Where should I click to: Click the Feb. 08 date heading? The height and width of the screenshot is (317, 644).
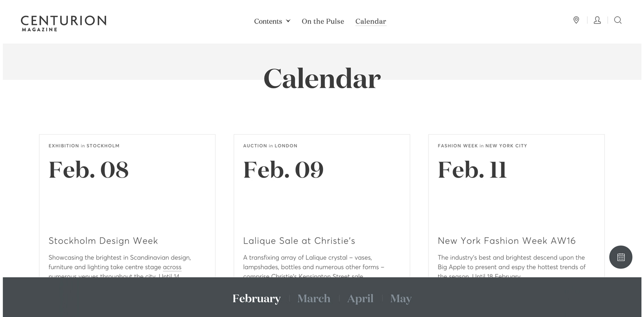89,170
